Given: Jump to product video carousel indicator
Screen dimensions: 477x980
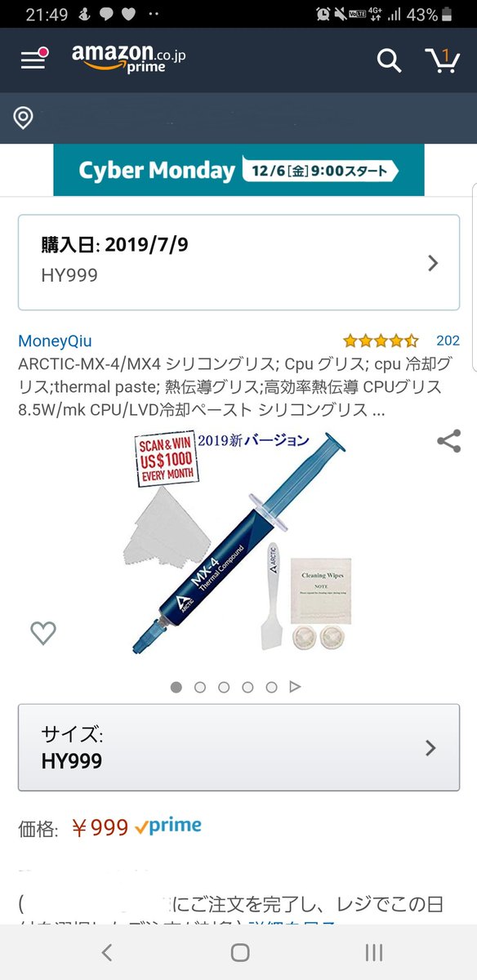Looking at the screenshot, I should (x=296, y=687).
